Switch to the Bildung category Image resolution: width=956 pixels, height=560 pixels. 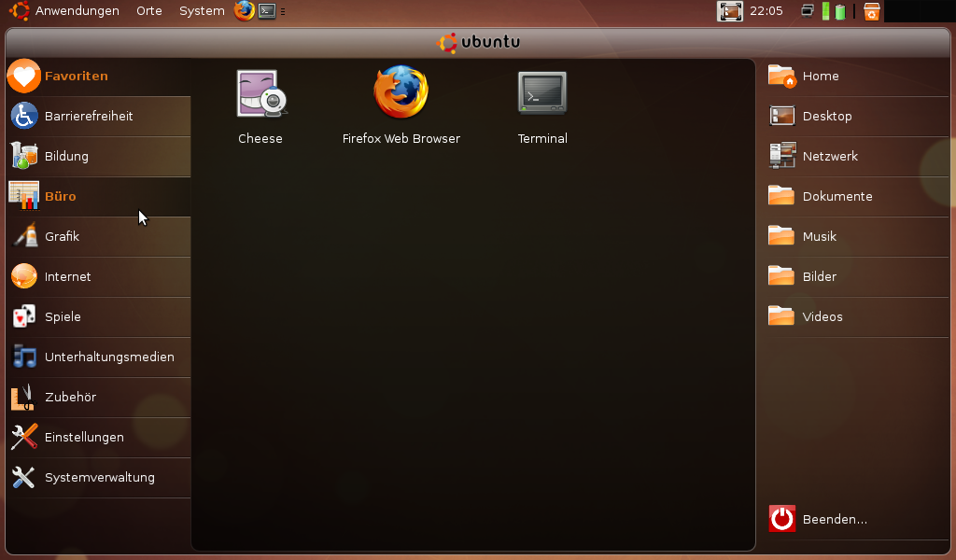(98, 157)
